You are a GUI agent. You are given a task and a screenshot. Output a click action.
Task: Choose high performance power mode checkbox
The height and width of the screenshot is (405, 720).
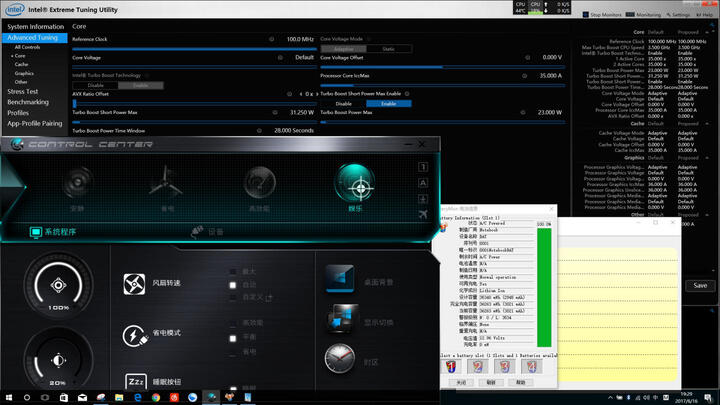(233, 323)
